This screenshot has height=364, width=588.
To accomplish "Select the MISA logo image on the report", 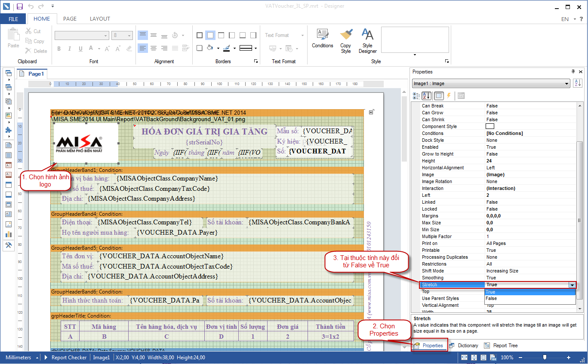I will (x=86, y=143).
